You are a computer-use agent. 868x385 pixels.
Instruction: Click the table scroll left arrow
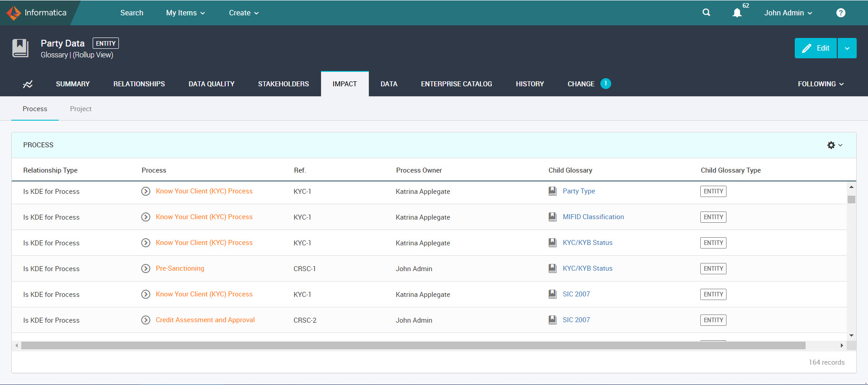(17, 346)
